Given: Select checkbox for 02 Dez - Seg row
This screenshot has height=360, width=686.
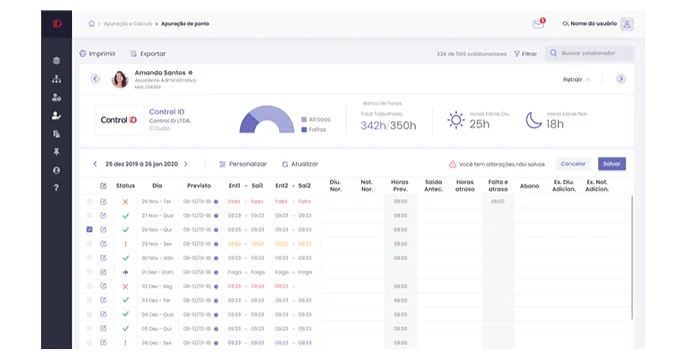Looking at the screenshot, I should tap(89, 286).
